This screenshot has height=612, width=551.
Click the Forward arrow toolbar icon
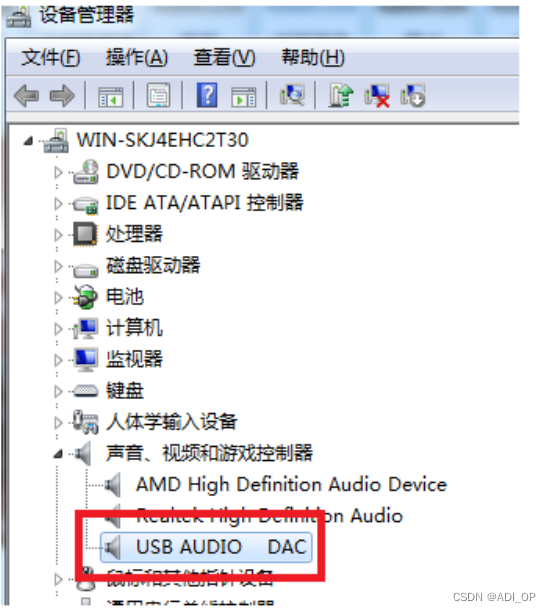[x=62, y=96]
